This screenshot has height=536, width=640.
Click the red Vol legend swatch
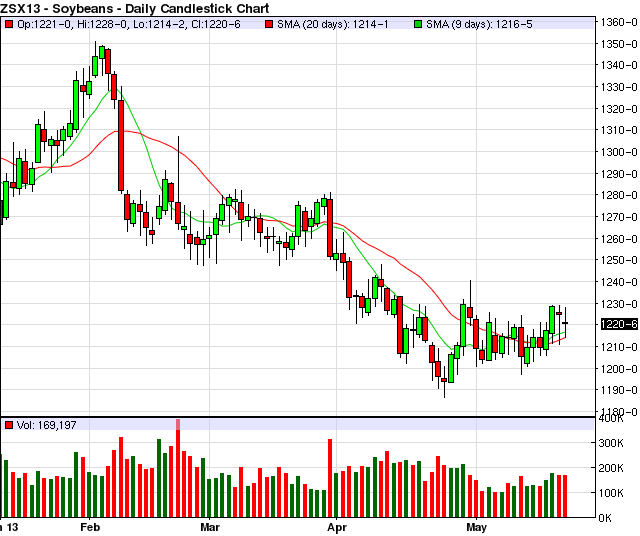click(x=9, y=425)
